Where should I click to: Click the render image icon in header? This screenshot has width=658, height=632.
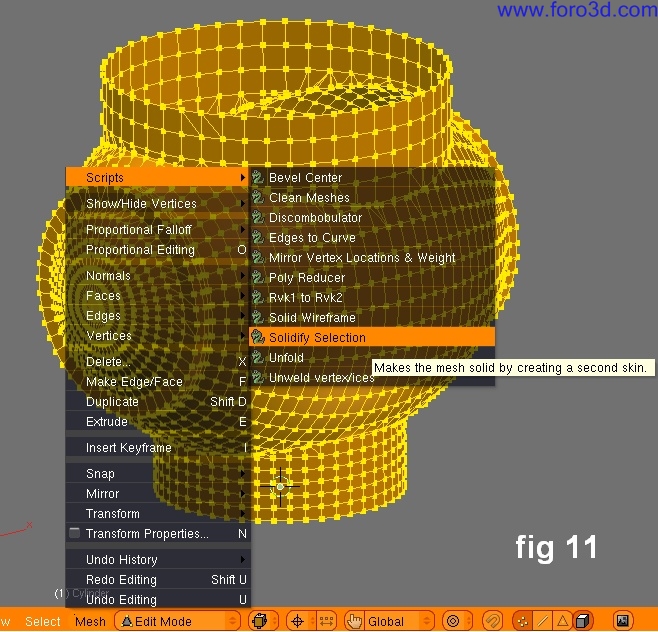click(623, 621)
